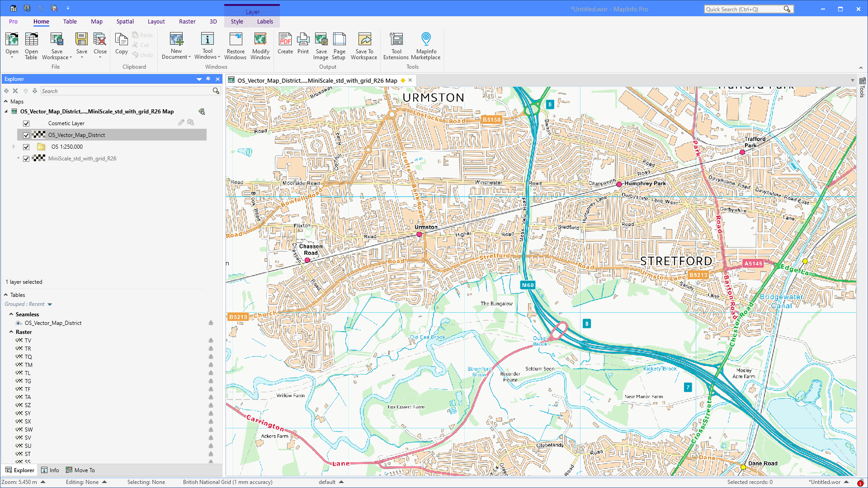The width and height of the screenshot is (868, 488).
Task: Launch MapInfo Marketplace
Action: tap(425, 45)
